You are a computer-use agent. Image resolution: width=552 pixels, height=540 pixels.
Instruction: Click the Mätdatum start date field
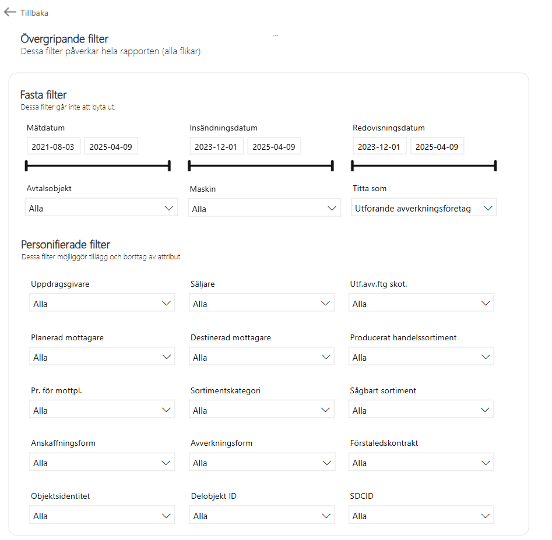click(54, 146)
